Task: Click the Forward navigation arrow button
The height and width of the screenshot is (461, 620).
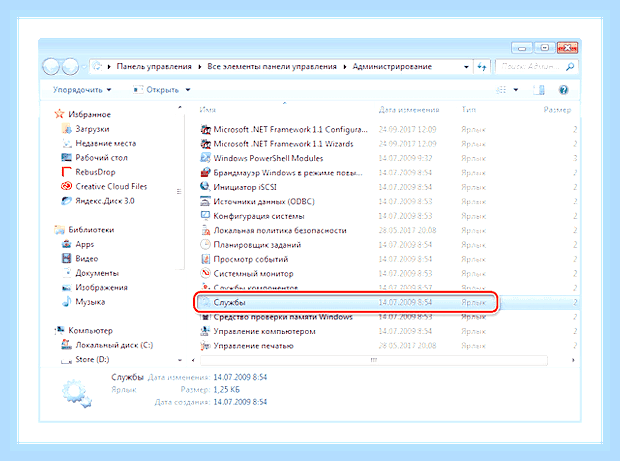Action: coord(70,66)
